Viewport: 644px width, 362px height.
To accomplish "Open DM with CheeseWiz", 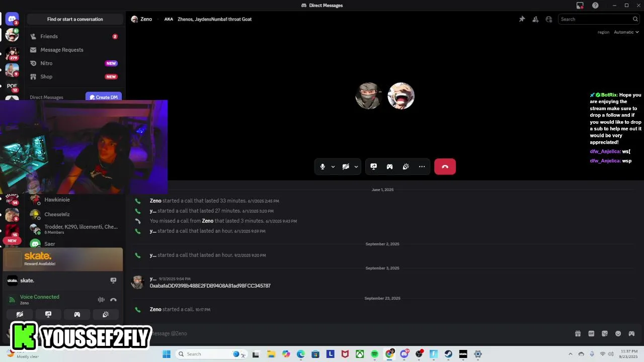I will coord(74,214).
